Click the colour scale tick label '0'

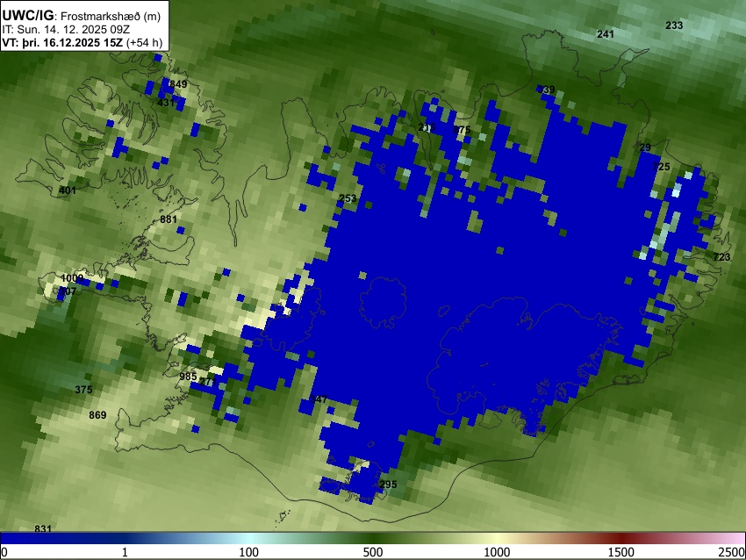(x=4, y=552)
